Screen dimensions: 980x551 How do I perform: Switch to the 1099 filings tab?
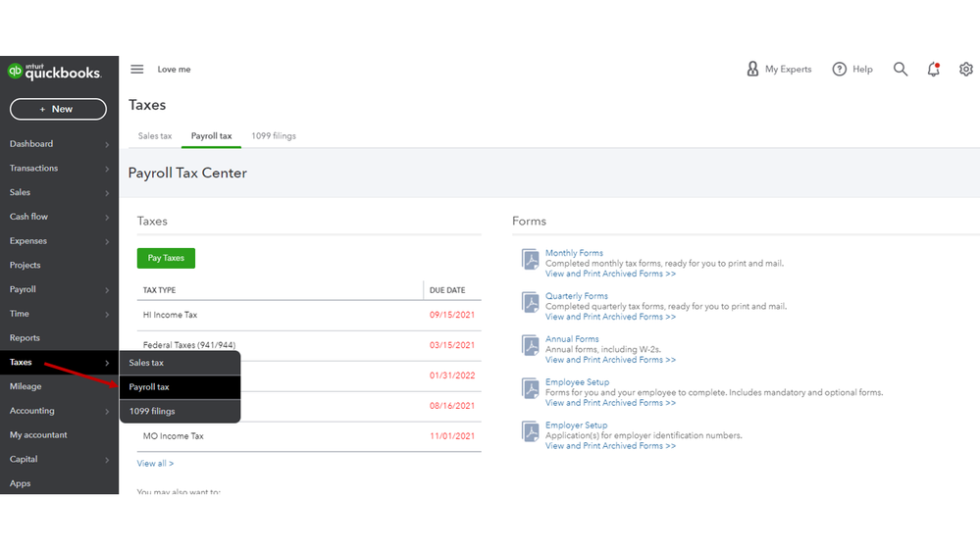coord(274,136)
